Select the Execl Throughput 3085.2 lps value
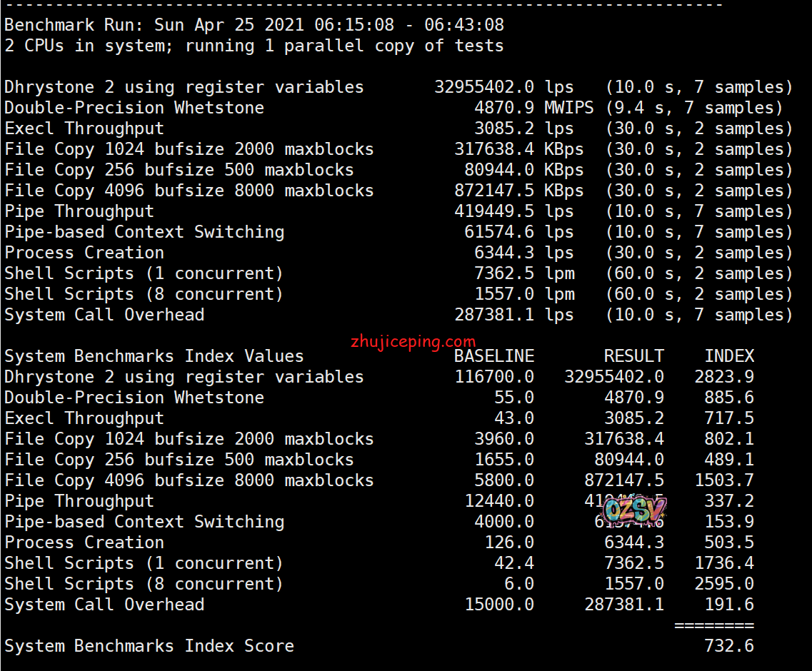Image resolution: width=812 pixels, height=671 pixels. 504,128
